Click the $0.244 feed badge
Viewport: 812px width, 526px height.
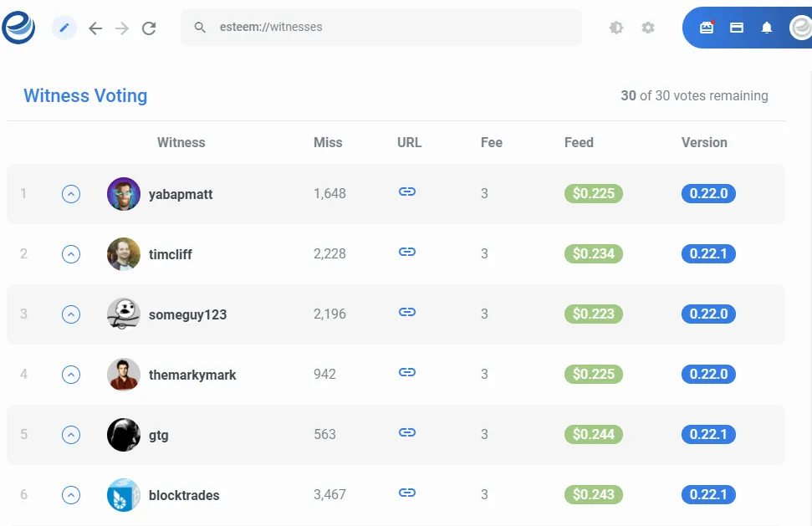(594, 434)
